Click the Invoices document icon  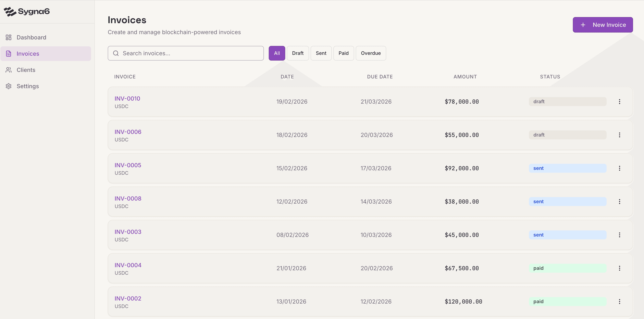point(9,53)
